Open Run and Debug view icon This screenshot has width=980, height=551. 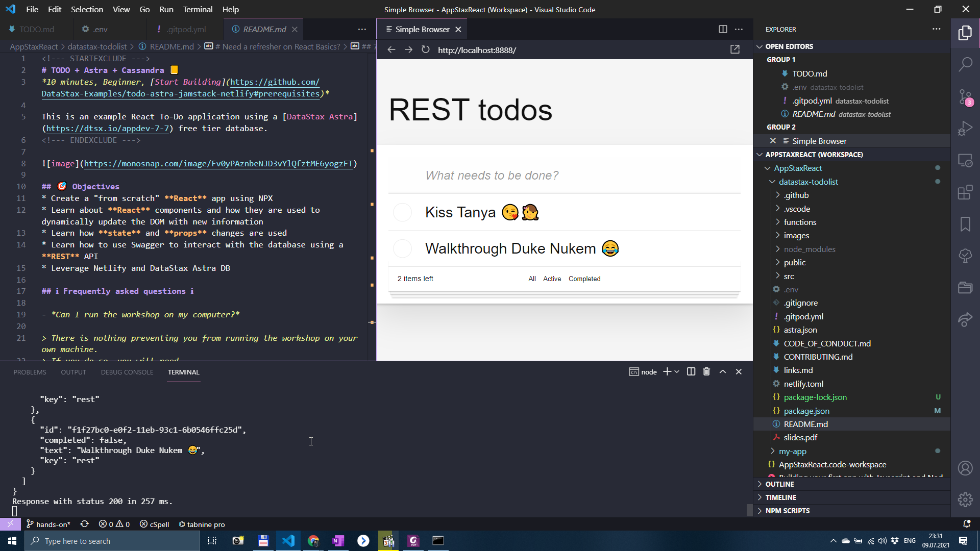click(965, 129)
